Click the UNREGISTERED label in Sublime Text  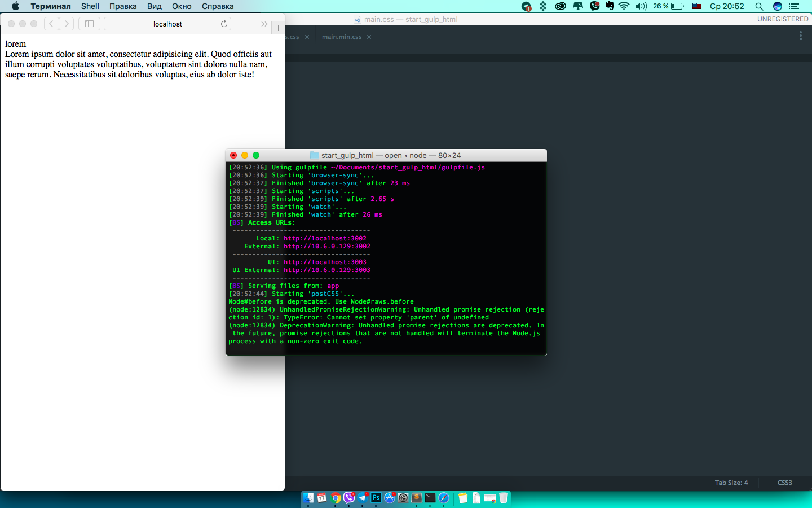pos(783,19)
